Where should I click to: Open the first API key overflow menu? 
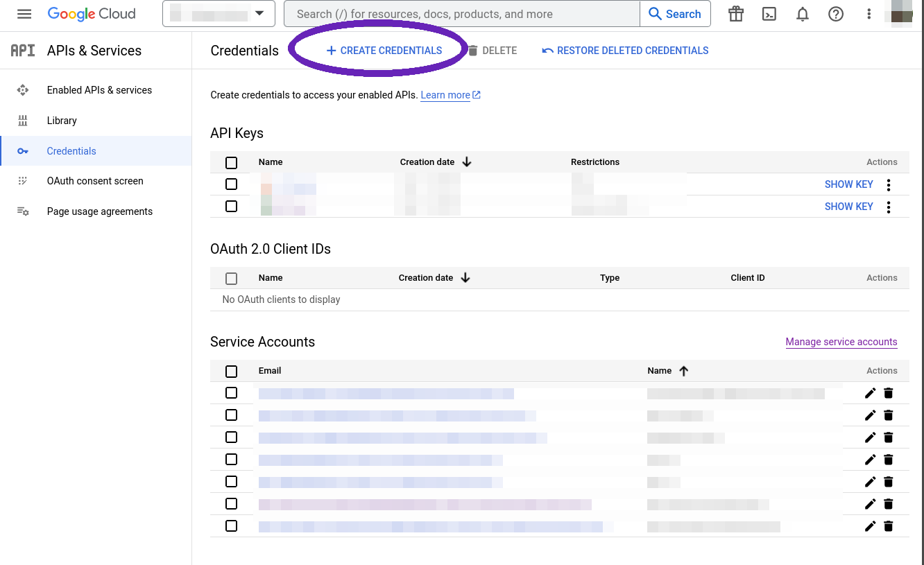pos(889,184)
